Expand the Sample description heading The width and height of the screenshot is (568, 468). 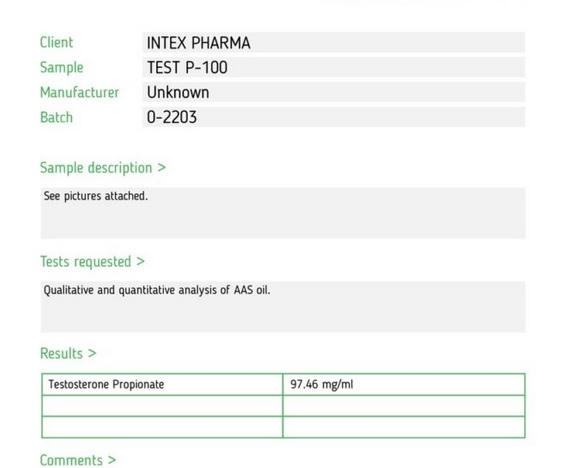point(103,168)
